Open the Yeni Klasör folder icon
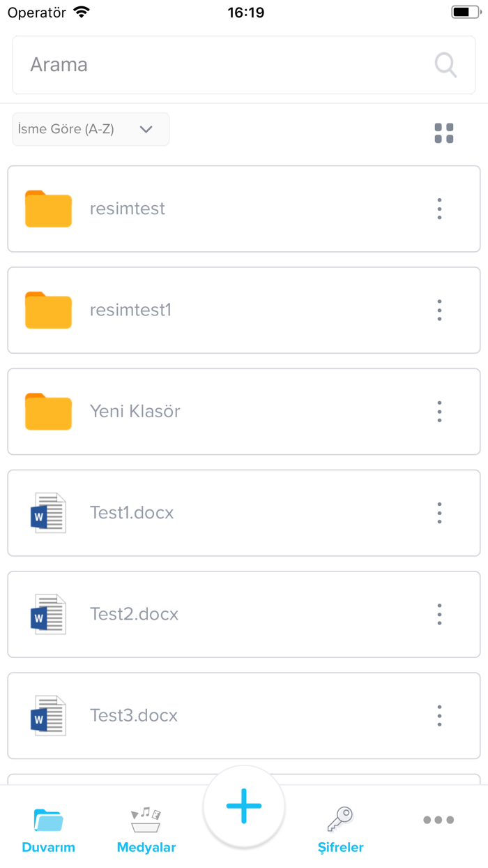488x868 pixels. [48, 412]
